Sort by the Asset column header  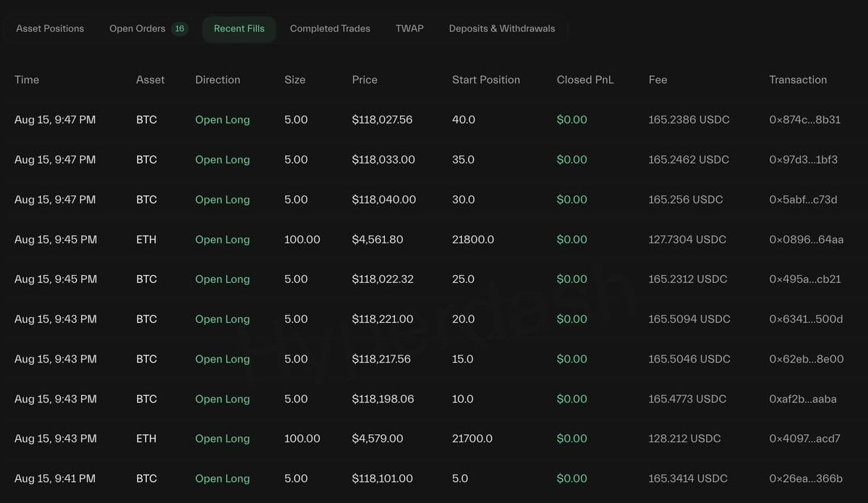(x=150, y=80)
